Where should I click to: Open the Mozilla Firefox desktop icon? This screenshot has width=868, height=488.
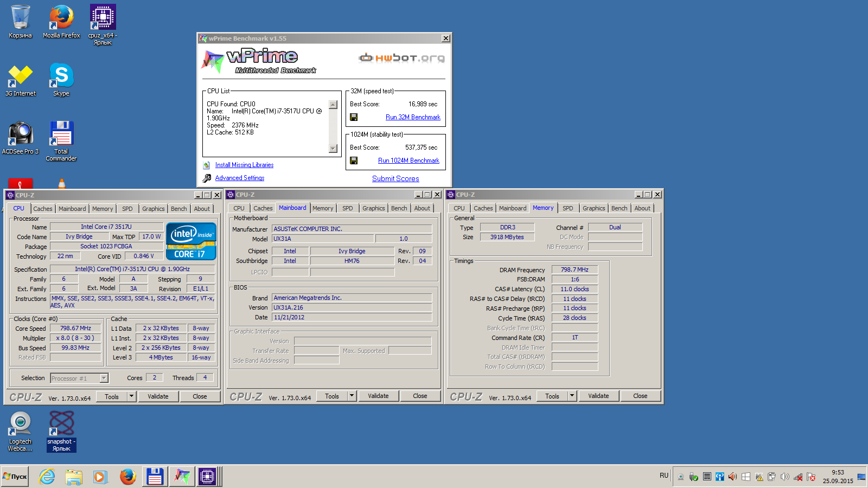61,22
